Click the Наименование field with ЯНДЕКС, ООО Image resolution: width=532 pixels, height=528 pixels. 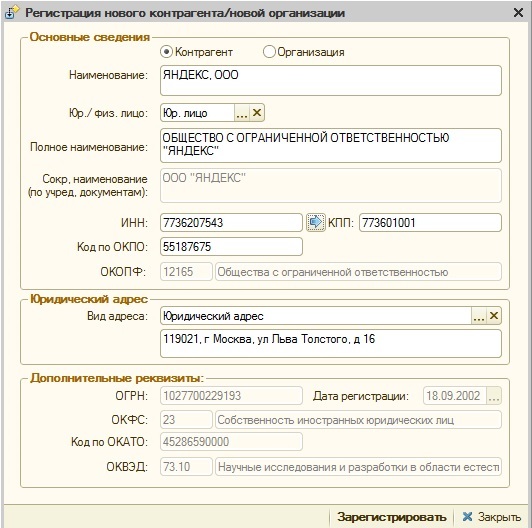[331, 81]
